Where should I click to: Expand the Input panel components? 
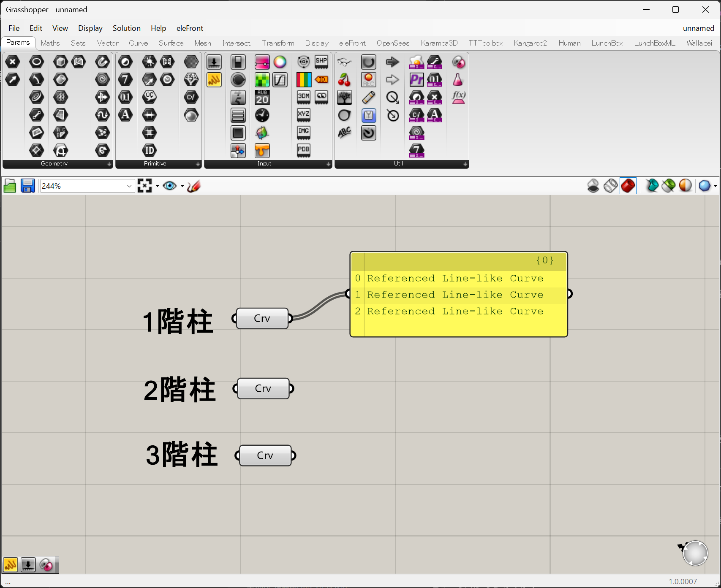click(328, 164)
